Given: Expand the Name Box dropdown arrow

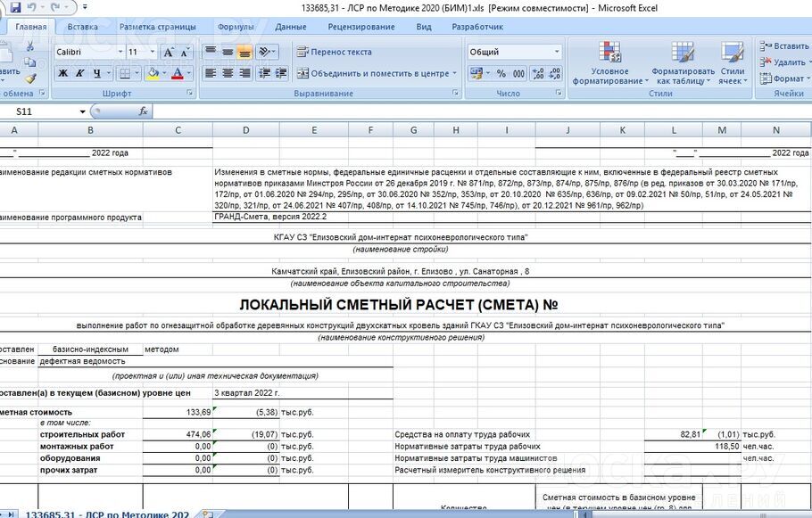Looking at the screenshot, I should click(83, 112).
